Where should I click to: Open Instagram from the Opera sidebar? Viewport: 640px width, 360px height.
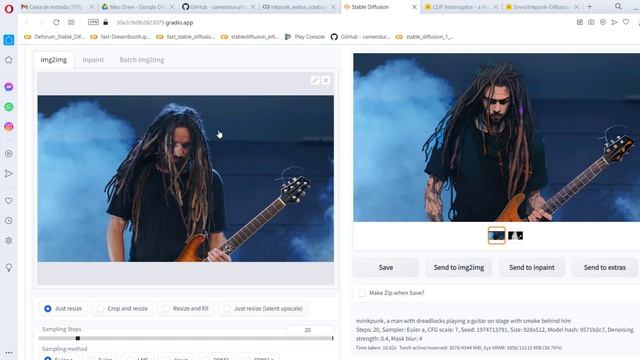tap(9, 127)
